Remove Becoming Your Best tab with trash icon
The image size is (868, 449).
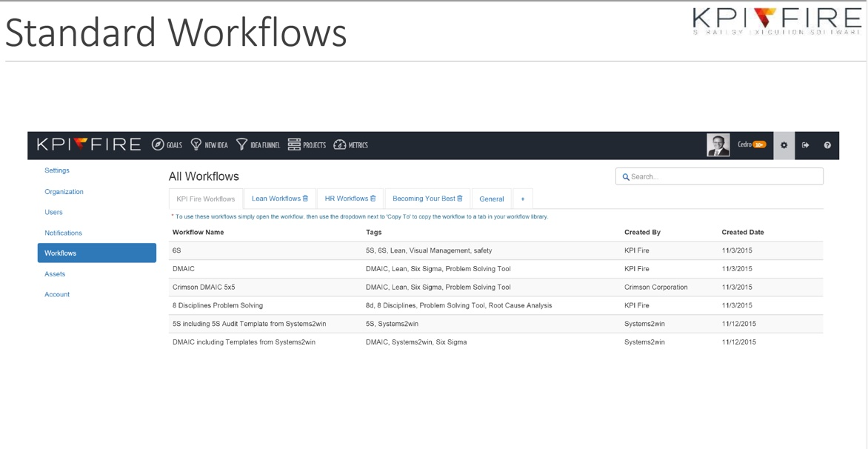pos(460,199)
